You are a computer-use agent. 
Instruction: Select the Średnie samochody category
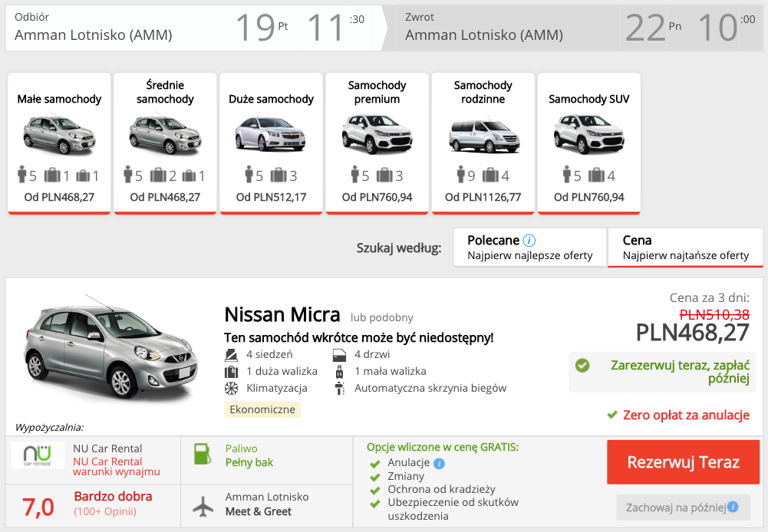tap(165, 143)
